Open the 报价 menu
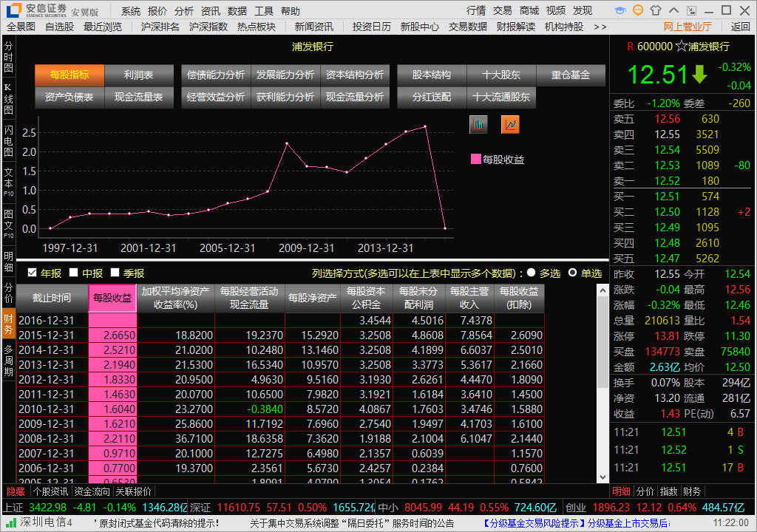Viewport: 757px width, 532px height. pos(157,11)
